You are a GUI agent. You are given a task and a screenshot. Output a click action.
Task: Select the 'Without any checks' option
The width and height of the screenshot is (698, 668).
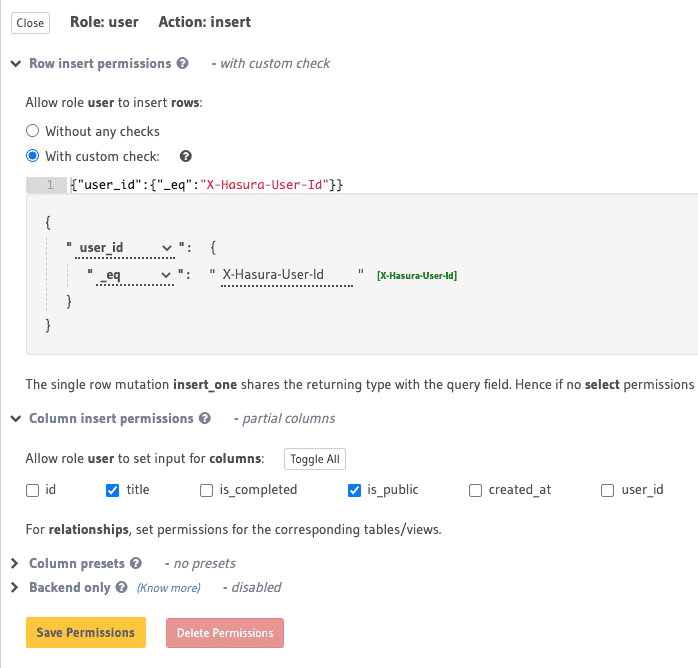(33, 131)
